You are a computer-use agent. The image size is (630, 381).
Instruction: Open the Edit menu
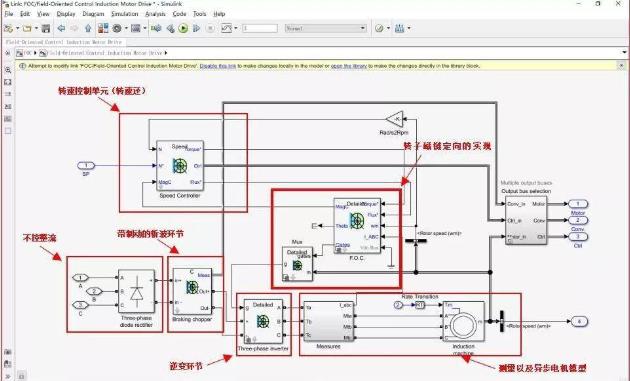[25, 14]
